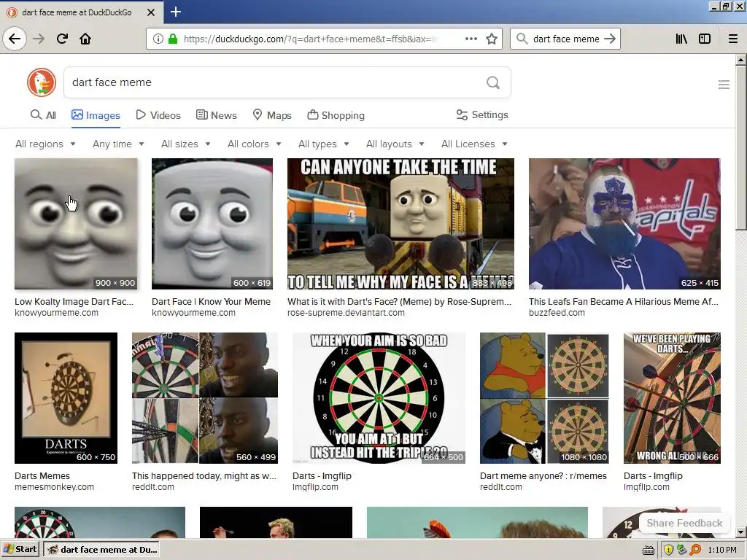Click the 1:10 PM taskbar clock

(x=721, y=550)
